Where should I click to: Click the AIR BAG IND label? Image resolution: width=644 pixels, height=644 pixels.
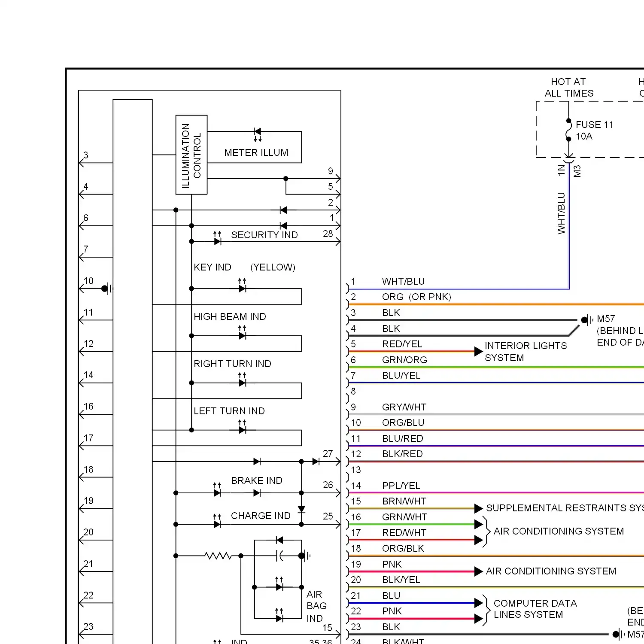click(317, 606)
